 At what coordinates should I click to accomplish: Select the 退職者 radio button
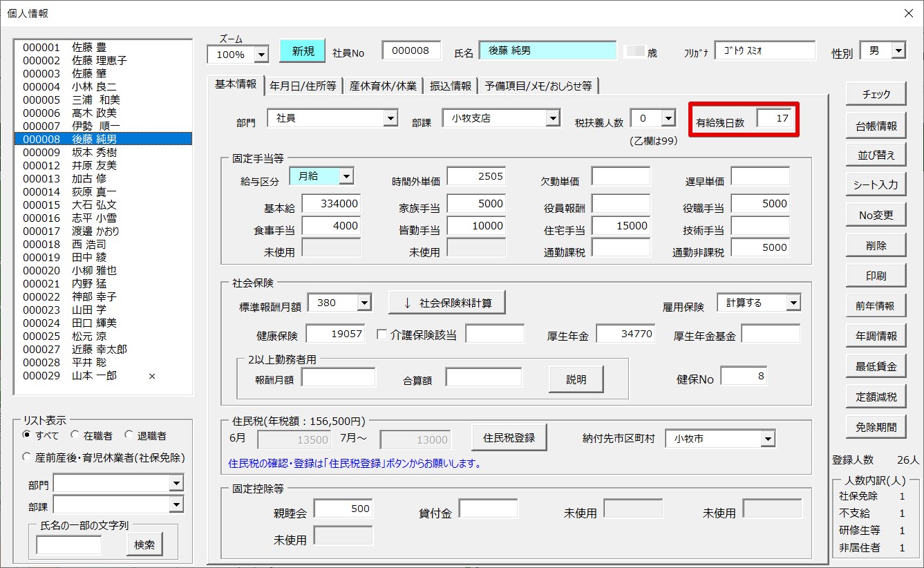pos(129,436)
